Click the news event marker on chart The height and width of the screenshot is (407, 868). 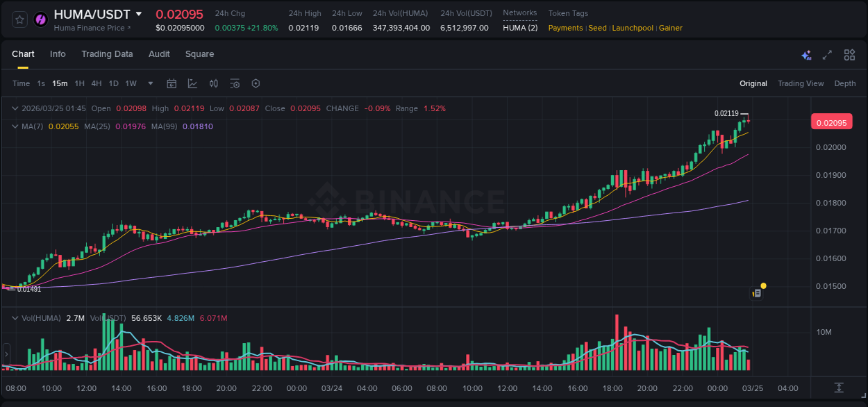757,293
